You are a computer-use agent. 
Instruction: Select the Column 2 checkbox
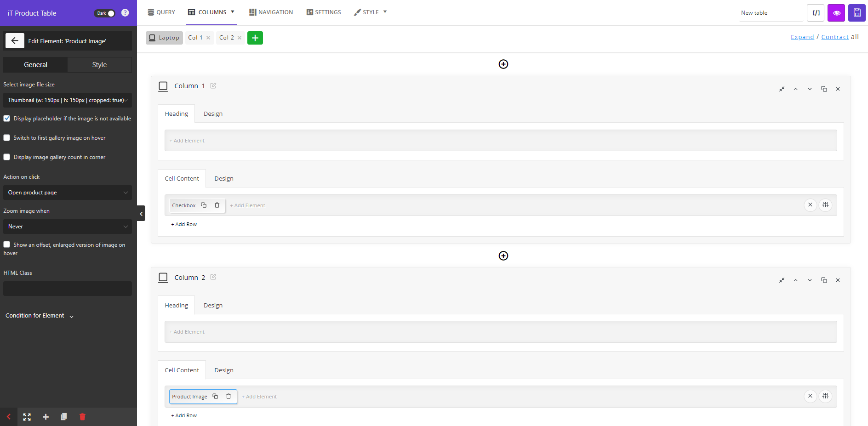[x=163, y=277]
